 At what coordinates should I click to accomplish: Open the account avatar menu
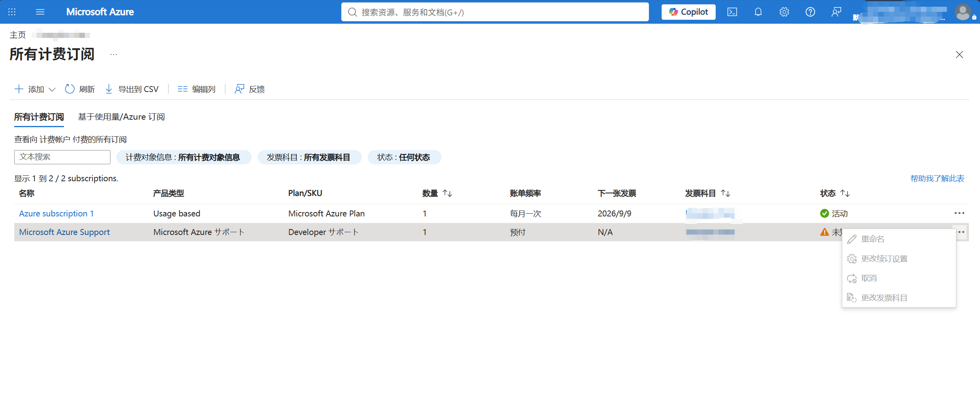click(x=963, y=12)
